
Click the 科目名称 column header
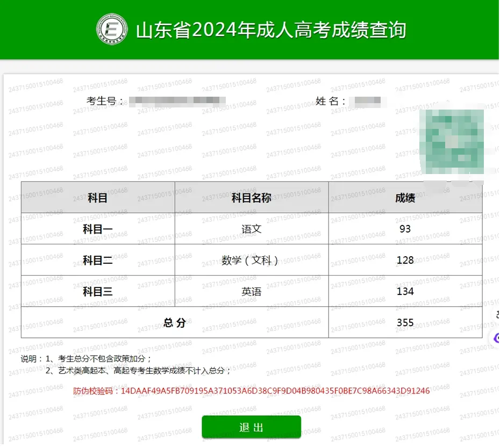pyautogui.click(x=251, y=198)
